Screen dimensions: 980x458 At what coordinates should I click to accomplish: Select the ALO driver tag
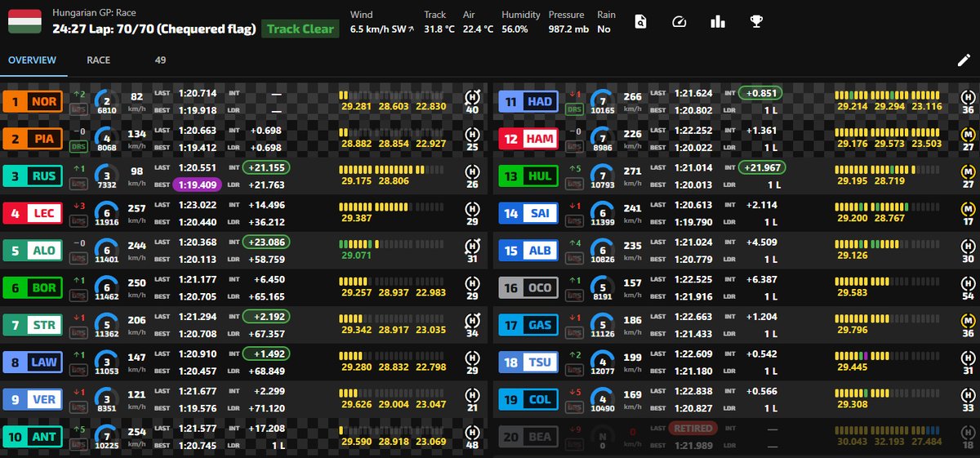pyautogui.click(x=33, y=251)
